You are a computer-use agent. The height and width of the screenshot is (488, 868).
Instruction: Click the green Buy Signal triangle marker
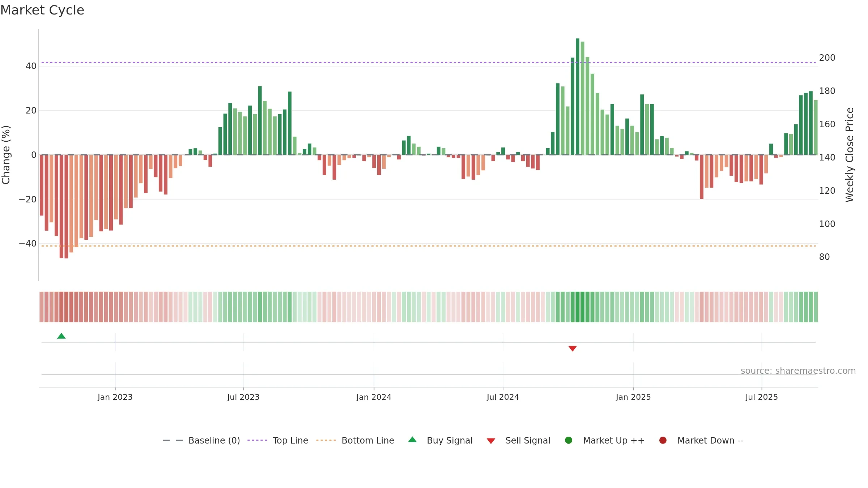click(x=61, y=336)
